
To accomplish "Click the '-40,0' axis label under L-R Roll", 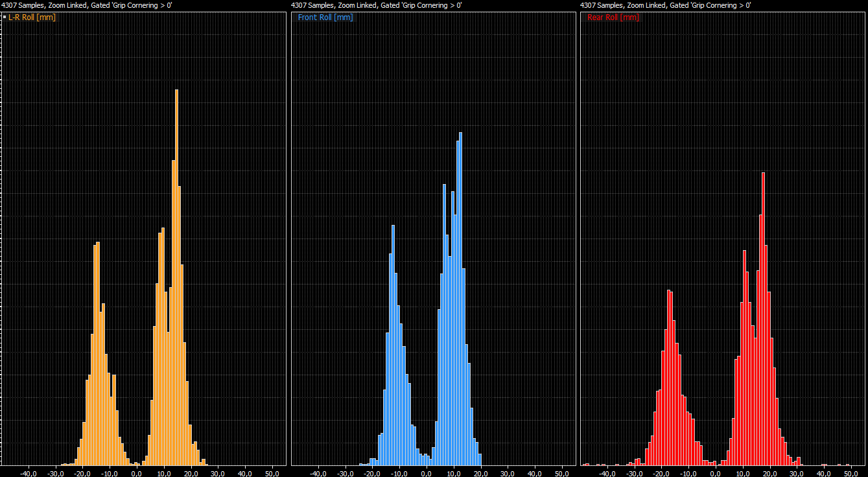I will (x=28, y=473).
